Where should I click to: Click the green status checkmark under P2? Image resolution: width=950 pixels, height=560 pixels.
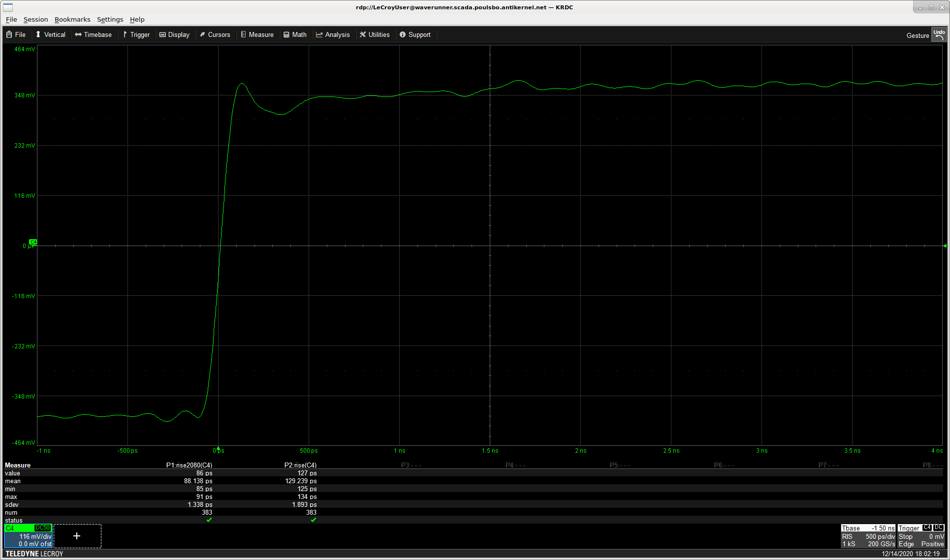pos(314,520)
